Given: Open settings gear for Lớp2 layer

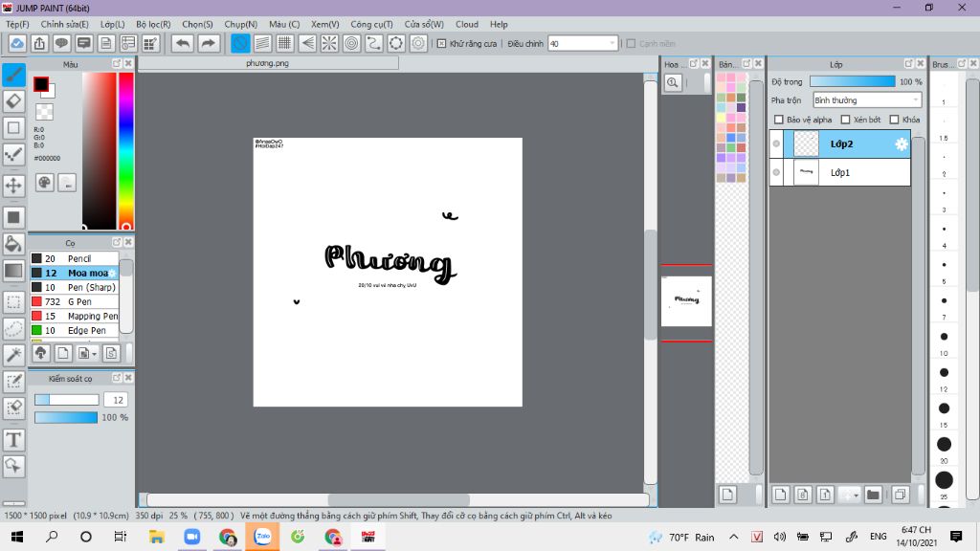Looking at the screenshot, I should (x=901, y=144).
